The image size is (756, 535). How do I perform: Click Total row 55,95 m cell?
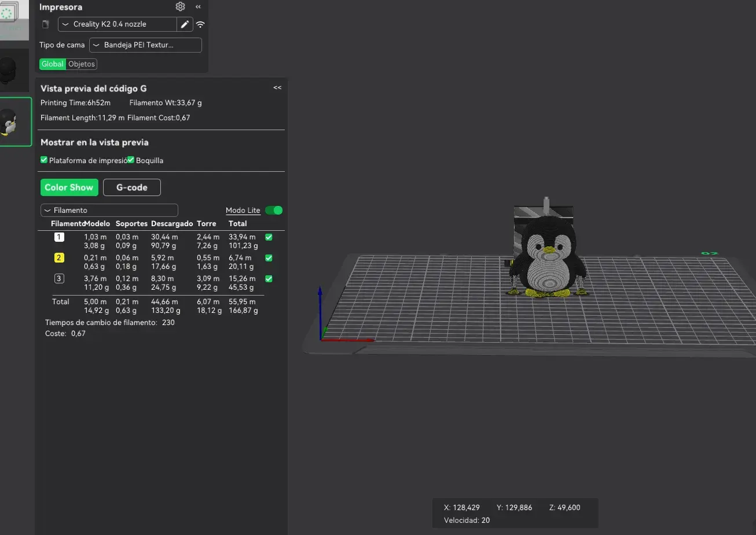tap(242, 302)
